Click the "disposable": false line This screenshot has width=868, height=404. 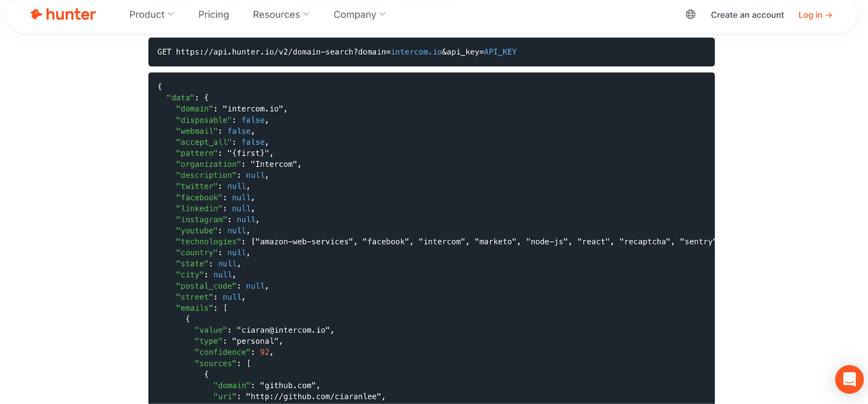coord(222,120)
